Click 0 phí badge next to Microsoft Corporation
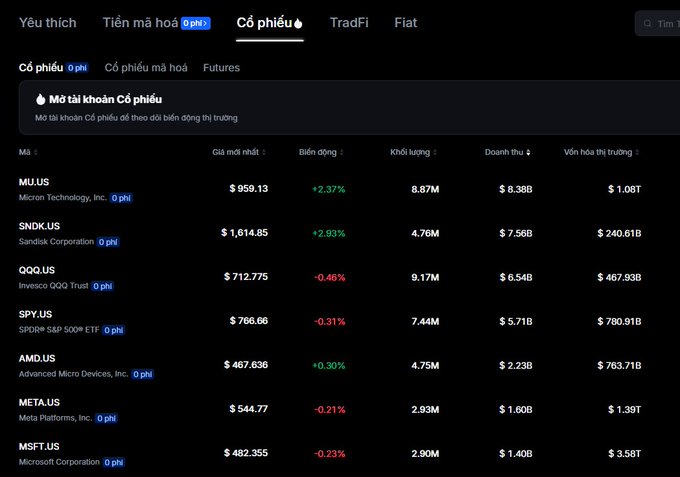680x477 pixels. tap(114, 463)
